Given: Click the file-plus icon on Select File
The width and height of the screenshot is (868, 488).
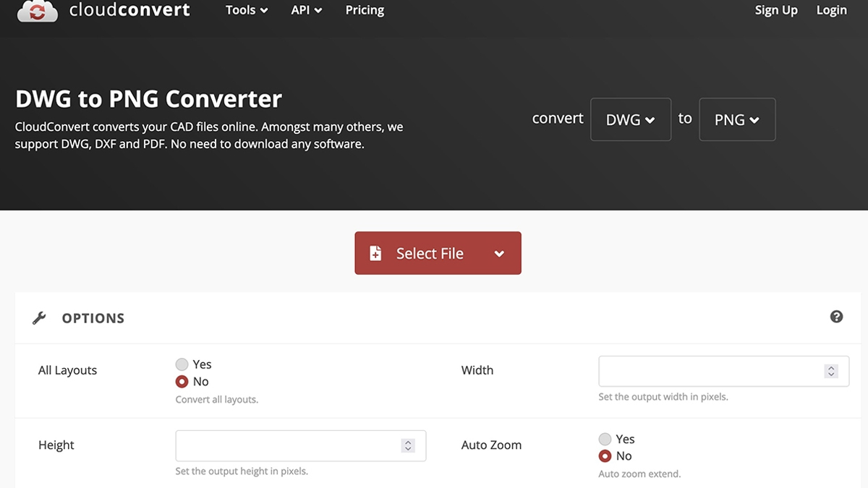Looking at the screenshot, I should [375, 253].
